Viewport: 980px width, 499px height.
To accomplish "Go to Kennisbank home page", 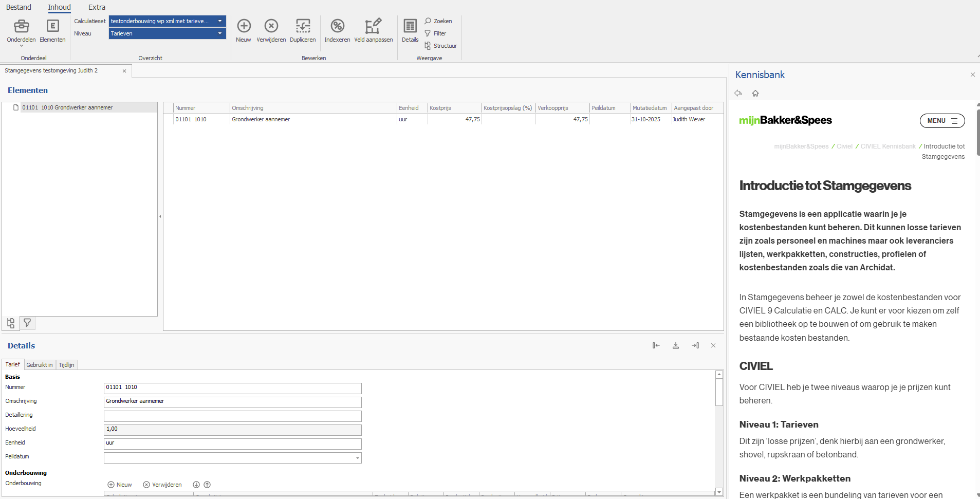I will click(x=755, y=93).
